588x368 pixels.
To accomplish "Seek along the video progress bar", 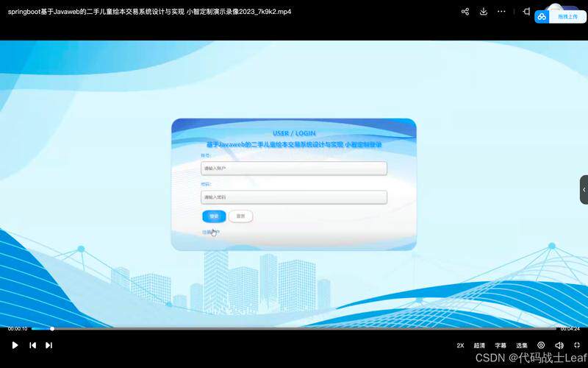I will tap(293, 328).
